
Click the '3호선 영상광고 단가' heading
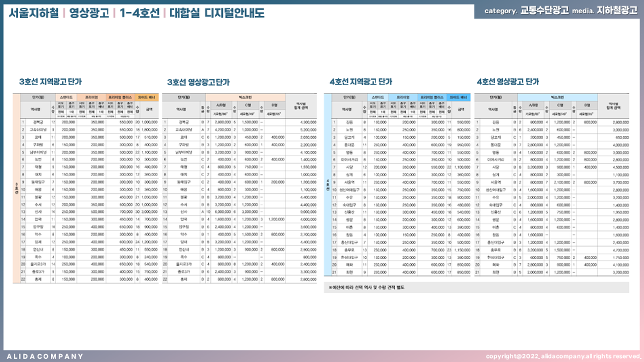(x=198, y=82)
